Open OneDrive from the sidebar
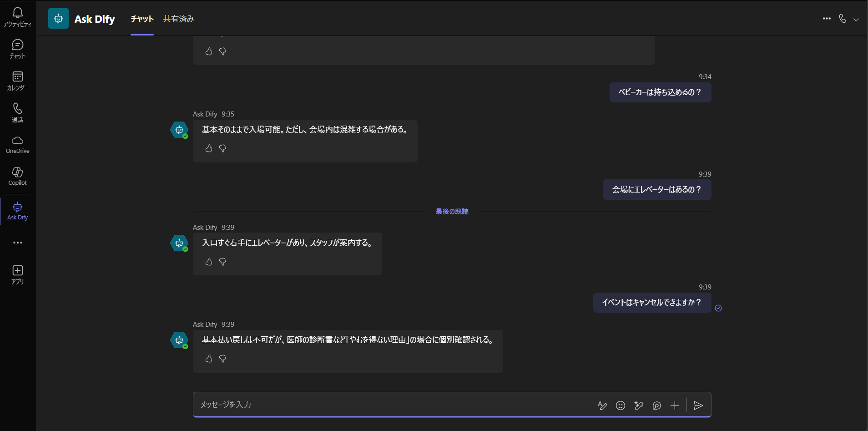868x431 pixels. coord(17,144)
